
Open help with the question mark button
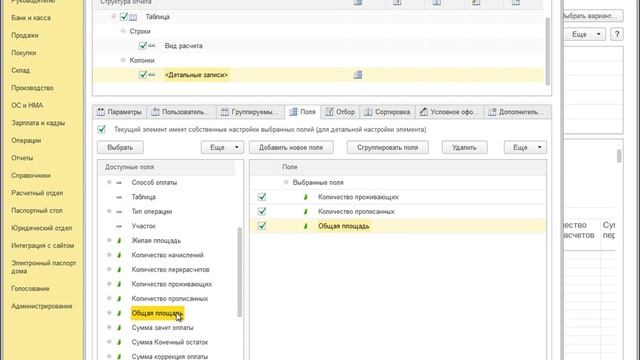tap(617, 34)
